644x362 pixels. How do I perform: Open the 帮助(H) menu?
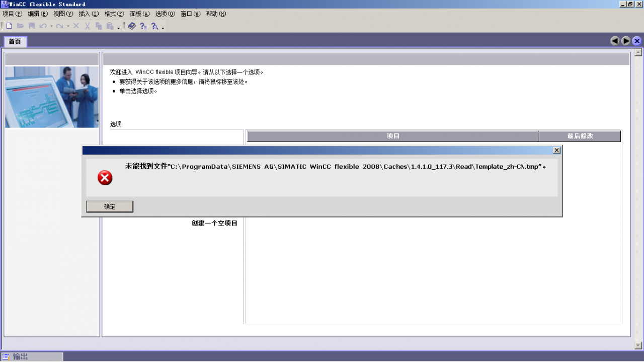click(216, 14)
